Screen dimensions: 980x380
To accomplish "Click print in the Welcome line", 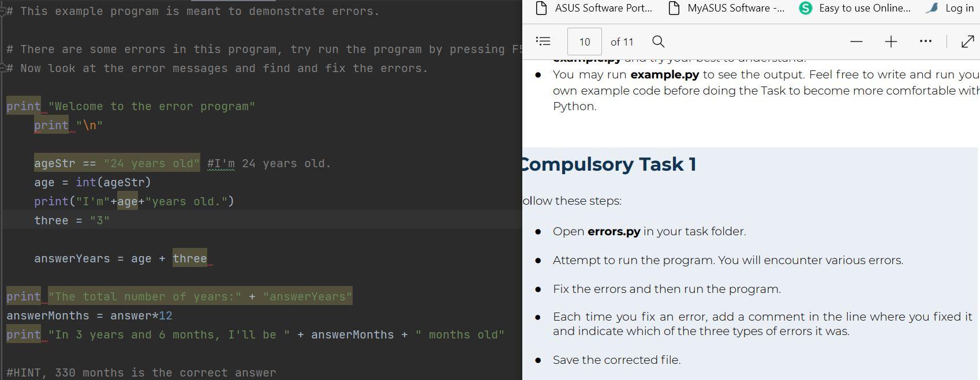I will pos(24,106).
